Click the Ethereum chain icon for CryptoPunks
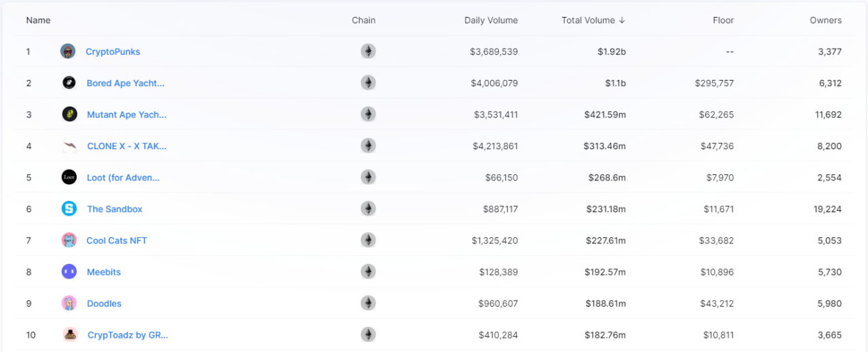This screenshot has height=352, width=868. 368,52
